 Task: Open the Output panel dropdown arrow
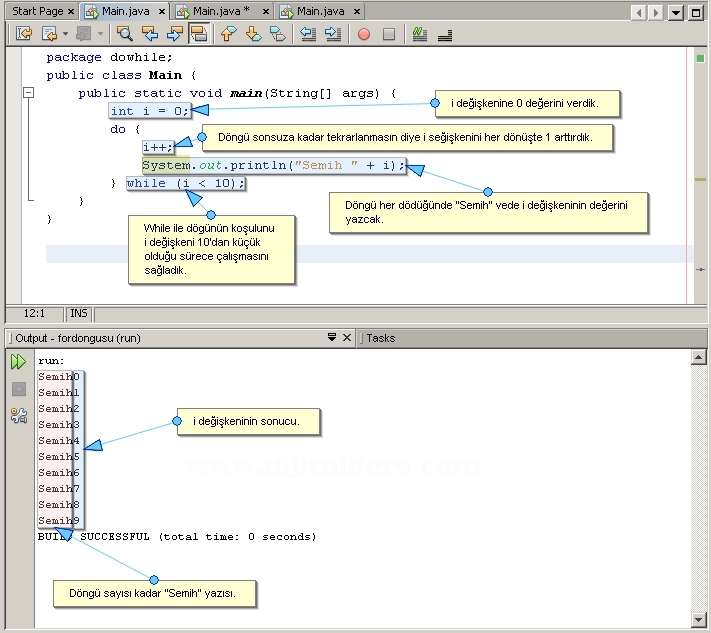pos(331,338)
